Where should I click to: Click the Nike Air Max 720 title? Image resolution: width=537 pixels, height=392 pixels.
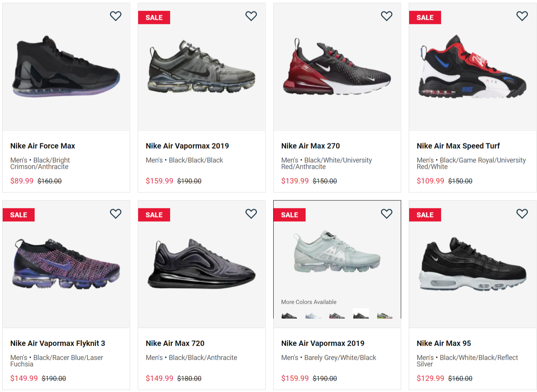pos(175,343)
